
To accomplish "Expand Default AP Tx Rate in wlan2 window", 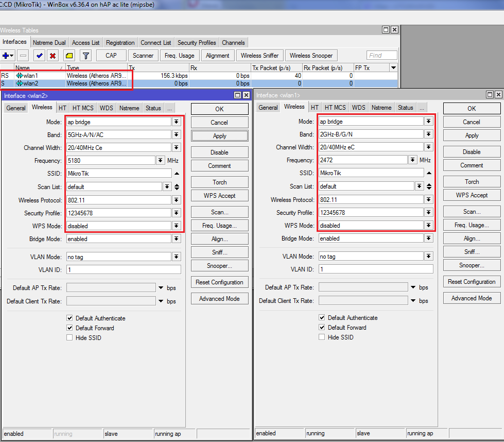I will pyautogui.click(x=161, y=287).
